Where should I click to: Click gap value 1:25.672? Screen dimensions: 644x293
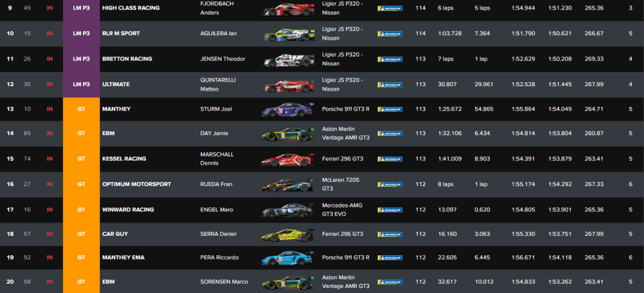(x=450, y=109)
